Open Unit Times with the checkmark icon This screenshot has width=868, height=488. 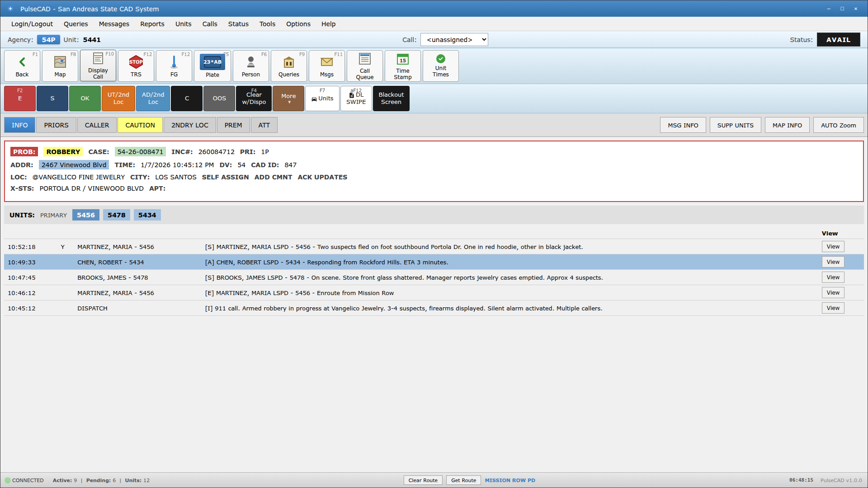[440, 66]
